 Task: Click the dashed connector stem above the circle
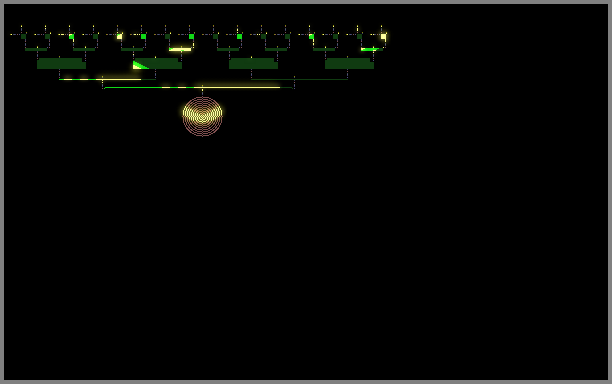[202, 92]
